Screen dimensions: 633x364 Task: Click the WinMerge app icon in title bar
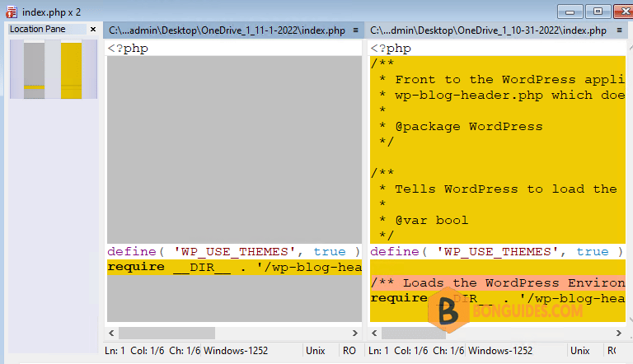pos(12,12)
